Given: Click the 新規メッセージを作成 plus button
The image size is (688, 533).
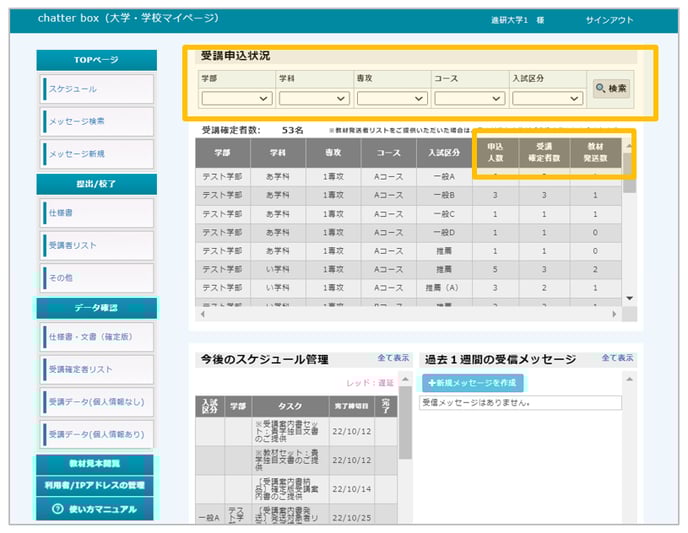Looking at the screenshot, I should (472, 383).
